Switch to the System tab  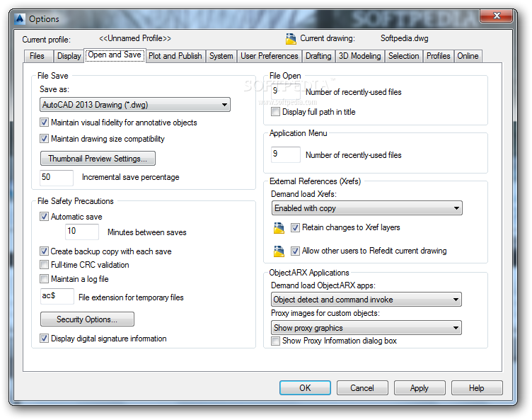coord(221,56)
